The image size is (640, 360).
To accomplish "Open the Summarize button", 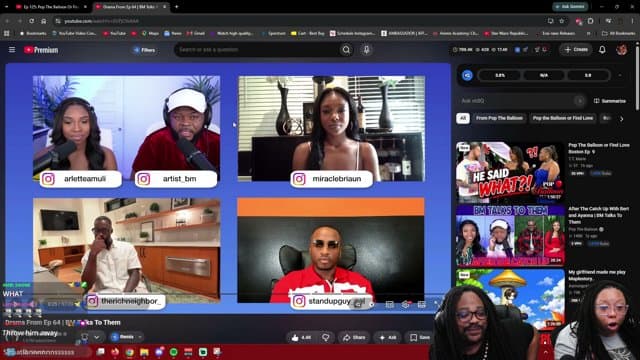I will click(610, 101).
